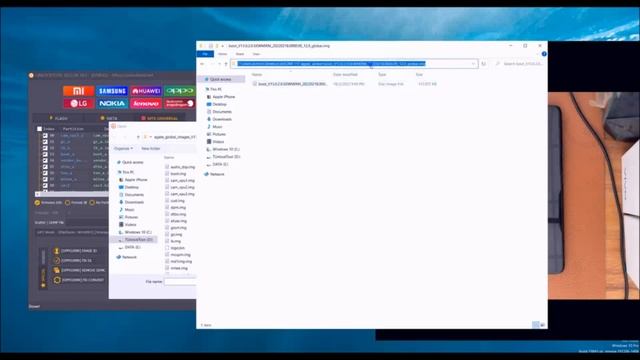The image size is (640, 360).
Task: Select the Qualcomm Snapdragon brand logo
Action: [179, 104]
